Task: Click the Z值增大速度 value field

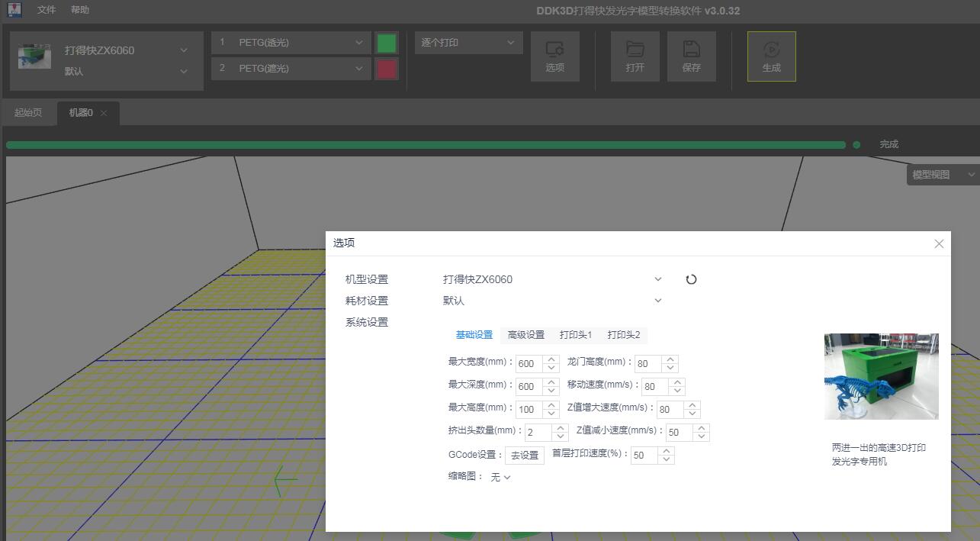Action: click(670, 410)
